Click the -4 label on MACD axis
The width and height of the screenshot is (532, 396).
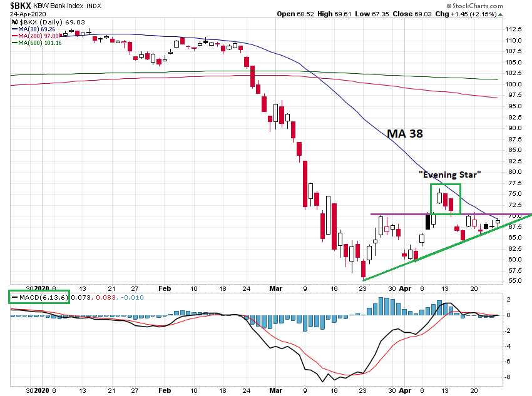pos(508,346)
